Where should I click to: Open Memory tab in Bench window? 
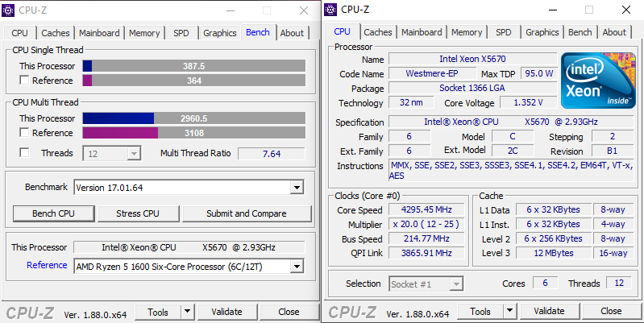pyautogui.click(x=144, y=33)
